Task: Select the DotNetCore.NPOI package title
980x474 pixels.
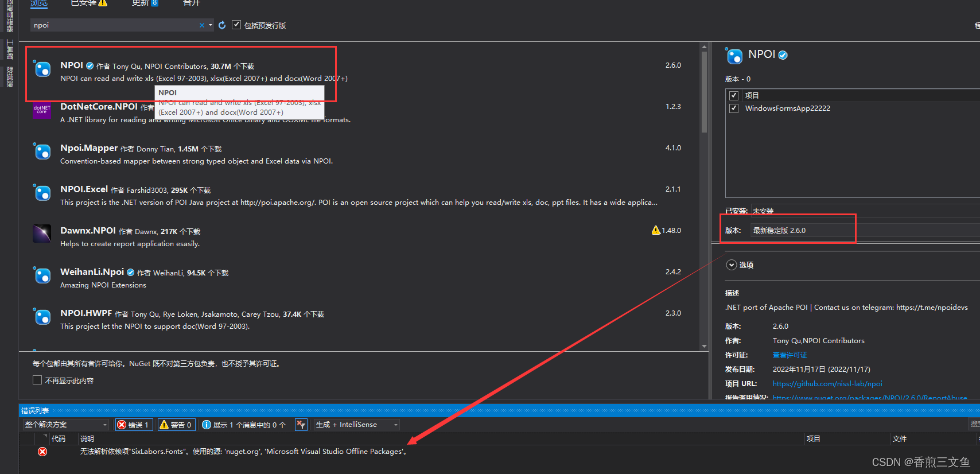Action: (99, 106)
